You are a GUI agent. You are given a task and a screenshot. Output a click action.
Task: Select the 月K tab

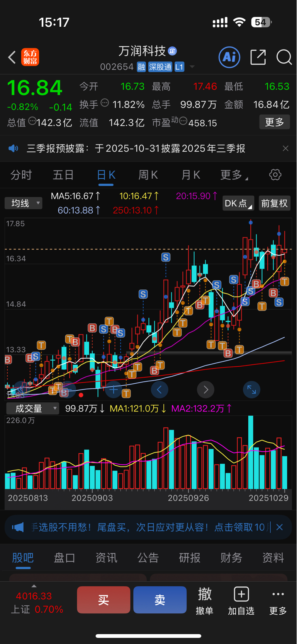tap(191, 175)
